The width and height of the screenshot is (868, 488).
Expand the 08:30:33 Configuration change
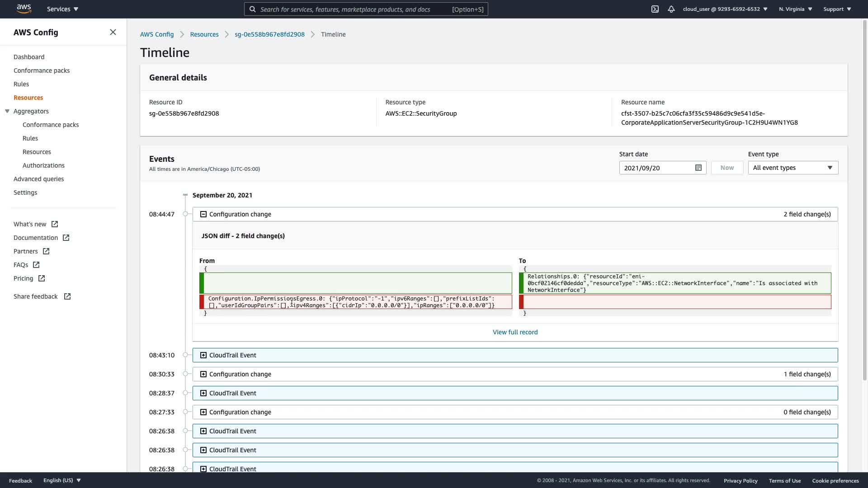pos(203,374)
